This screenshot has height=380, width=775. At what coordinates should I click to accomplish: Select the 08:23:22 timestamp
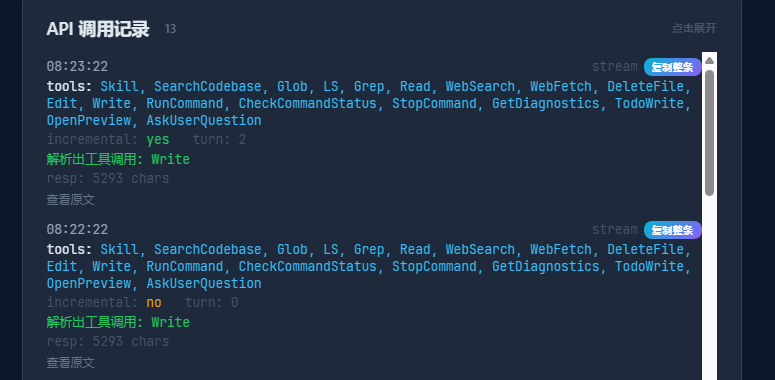77,67
